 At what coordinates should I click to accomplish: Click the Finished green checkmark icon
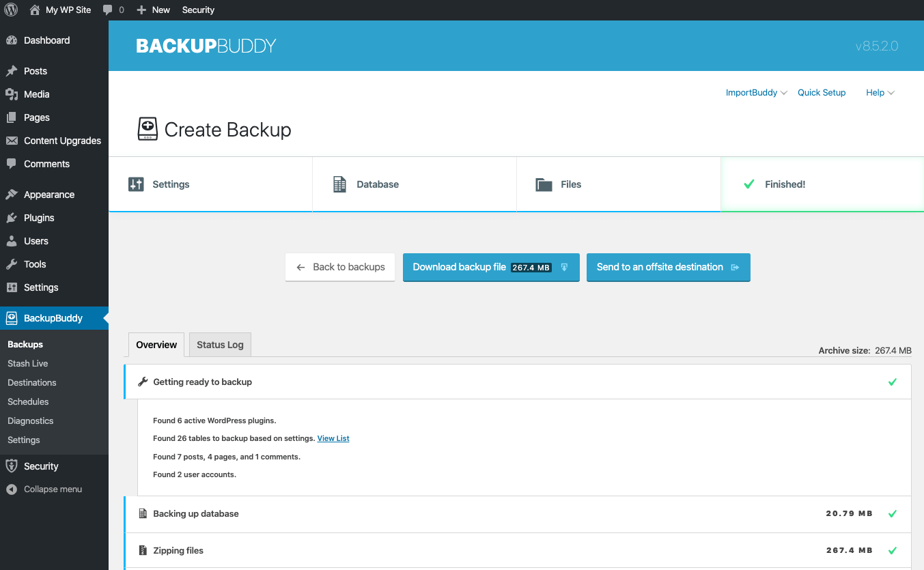748,184
